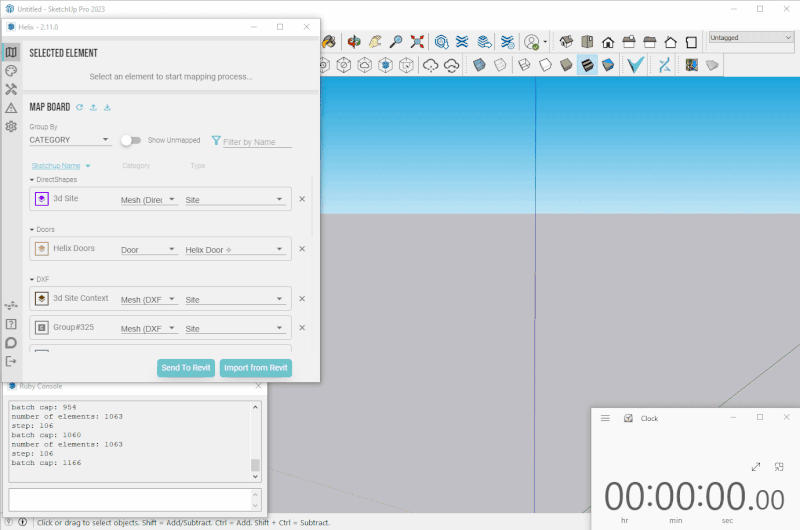Screen dimensions: 800x530
Task: Click the cloud download toolbar icon
Action: tap(431, 65)
